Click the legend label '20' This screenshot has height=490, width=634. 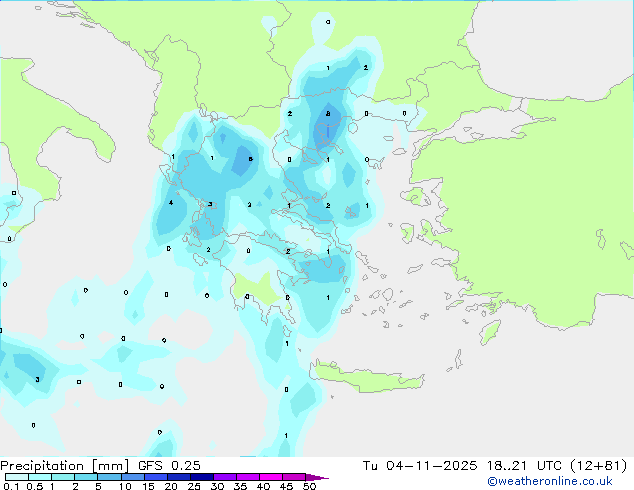click(x=171, y=486)
